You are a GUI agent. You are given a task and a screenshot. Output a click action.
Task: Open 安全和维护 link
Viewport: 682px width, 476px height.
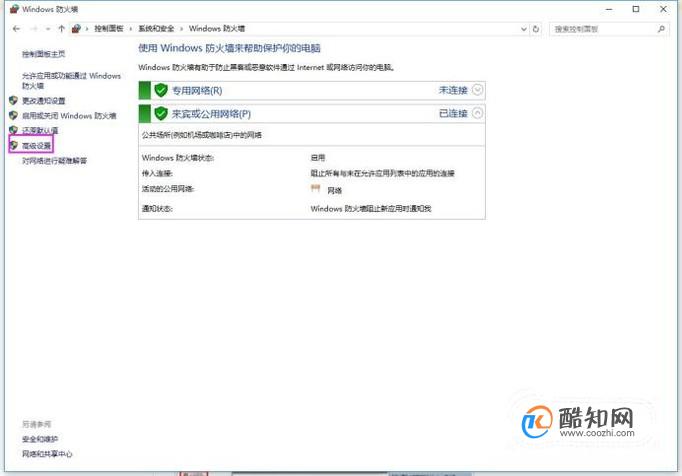(x=40, y=439)
